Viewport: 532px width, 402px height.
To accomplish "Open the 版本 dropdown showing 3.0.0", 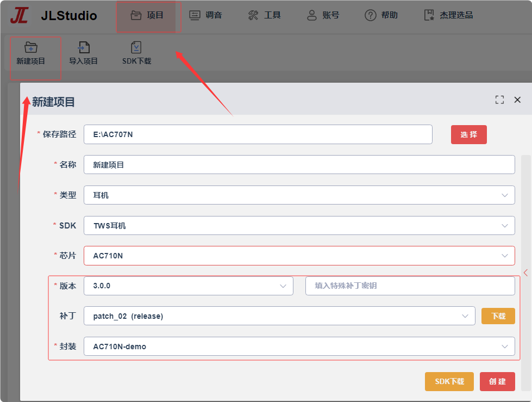I will coord(189,286).
